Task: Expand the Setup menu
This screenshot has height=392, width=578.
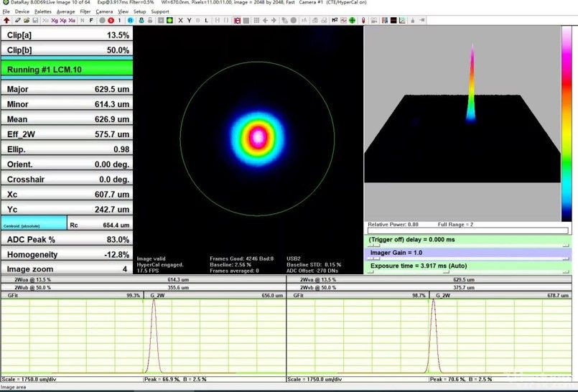Action: 139,11
